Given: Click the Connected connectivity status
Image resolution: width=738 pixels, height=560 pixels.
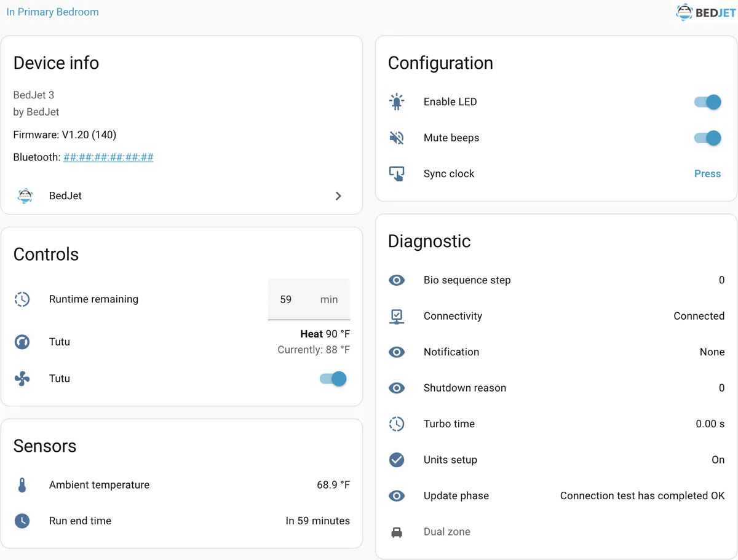Looking at the screenshot, I should (x=699, y=316).
